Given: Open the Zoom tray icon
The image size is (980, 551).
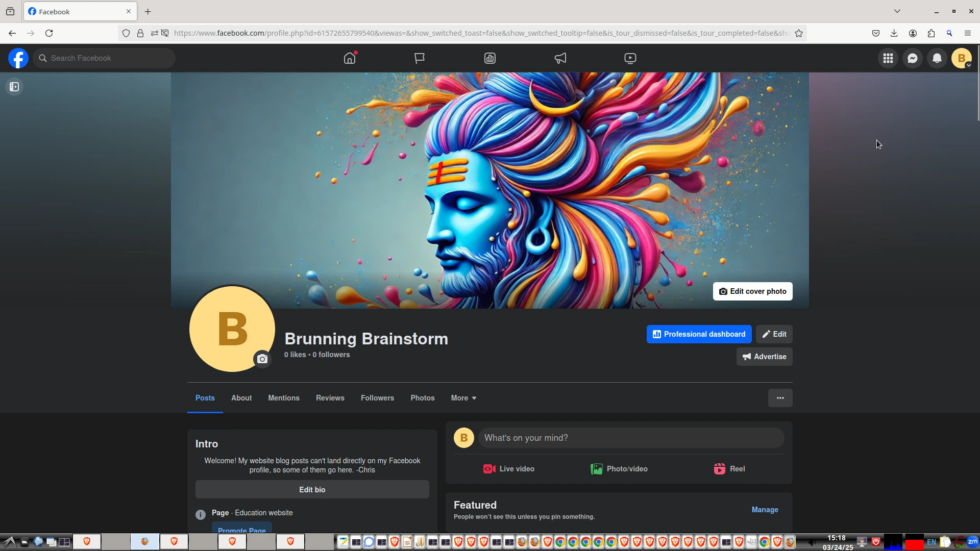Looking at the screenshot, I should point(972,542).
